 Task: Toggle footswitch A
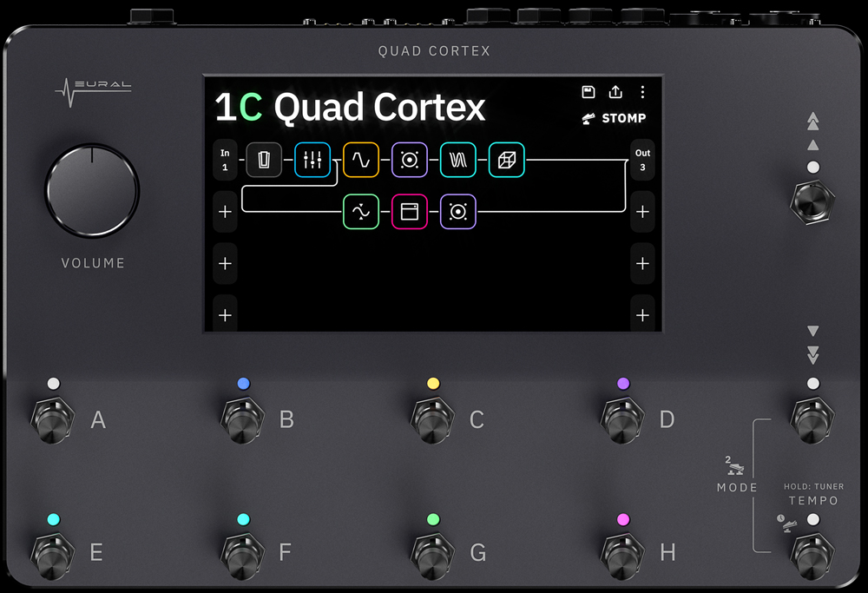tap(53, 419)
